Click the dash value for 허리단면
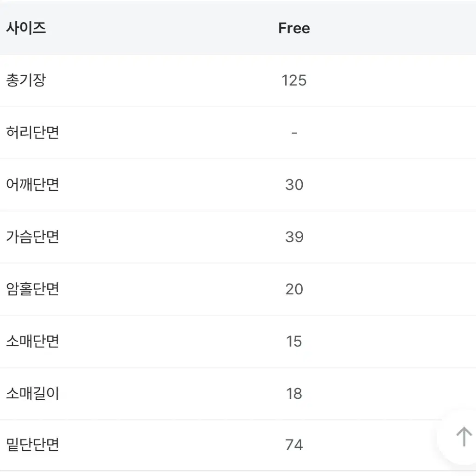The width and height of the screenshot is (476, 476). 294,133
